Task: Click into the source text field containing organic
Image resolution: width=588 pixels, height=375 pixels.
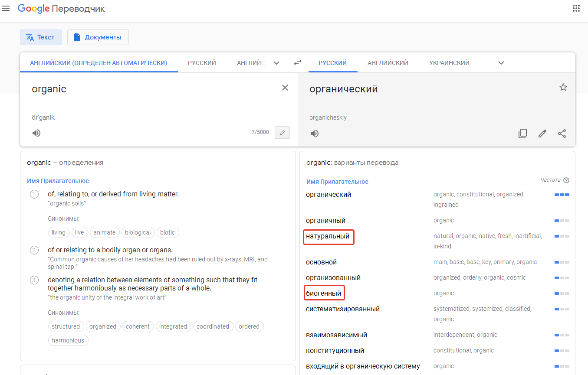Action: point(152,89)
